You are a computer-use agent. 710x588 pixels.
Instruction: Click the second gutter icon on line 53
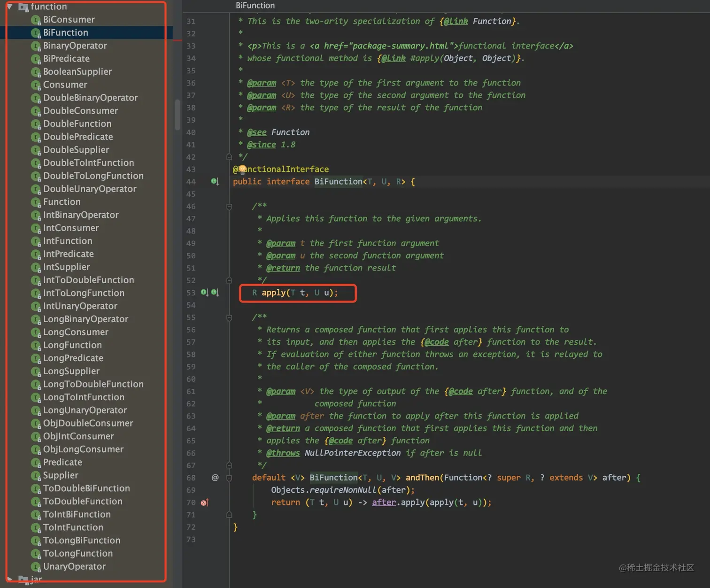215,293
